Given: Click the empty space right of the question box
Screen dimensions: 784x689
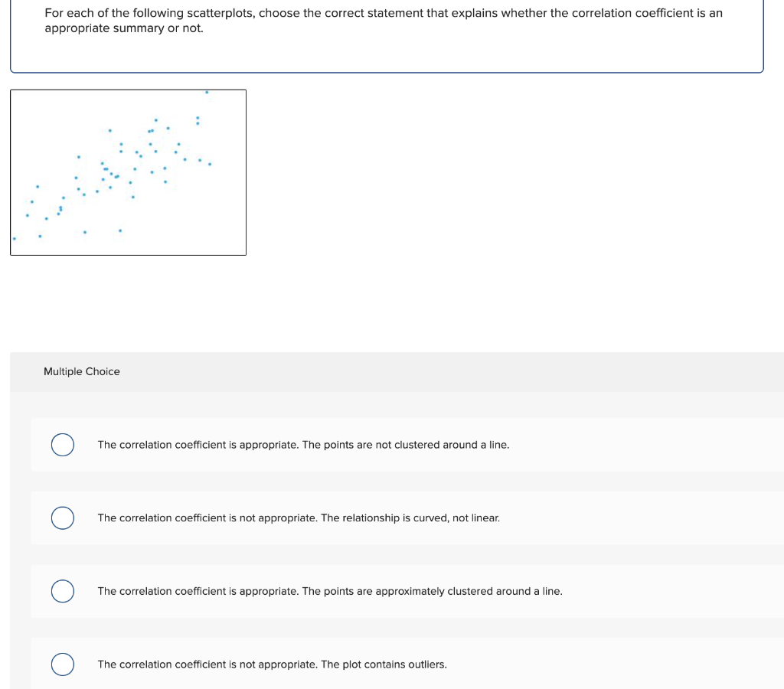Looking at the screenshot, I should 775,38.
